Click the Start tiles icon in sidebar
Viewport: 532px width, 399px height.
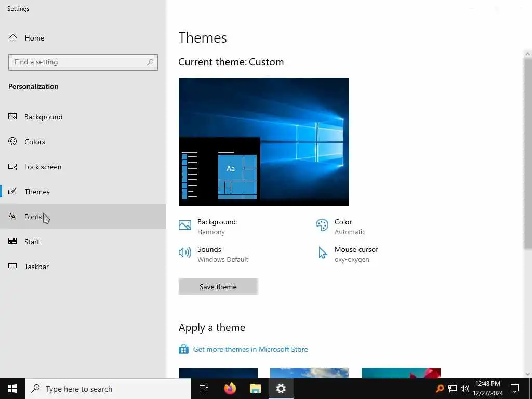click(x=12, y=241)
